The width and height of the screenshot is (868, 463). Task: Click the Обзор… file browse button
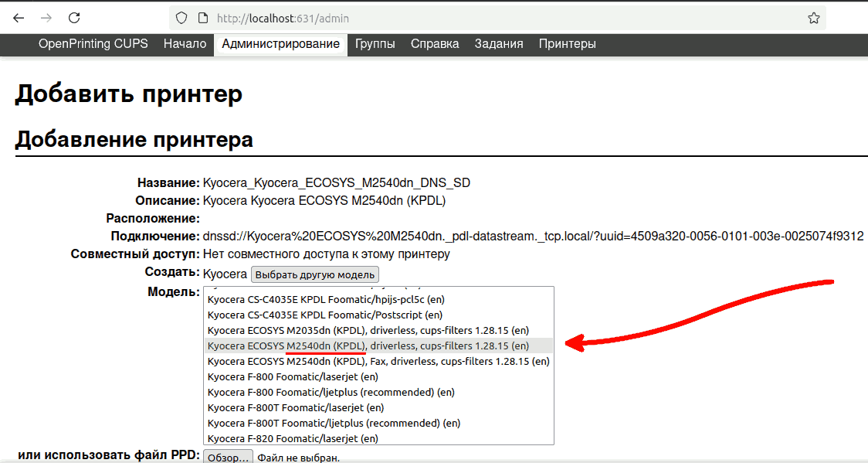click(228, 458)
